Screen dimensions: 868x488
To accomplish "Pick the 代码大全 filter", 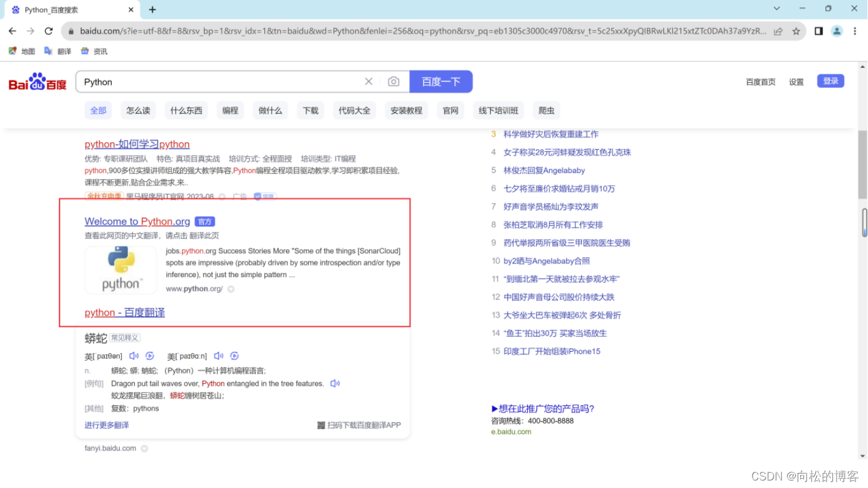I will click(x=355, y=110).
